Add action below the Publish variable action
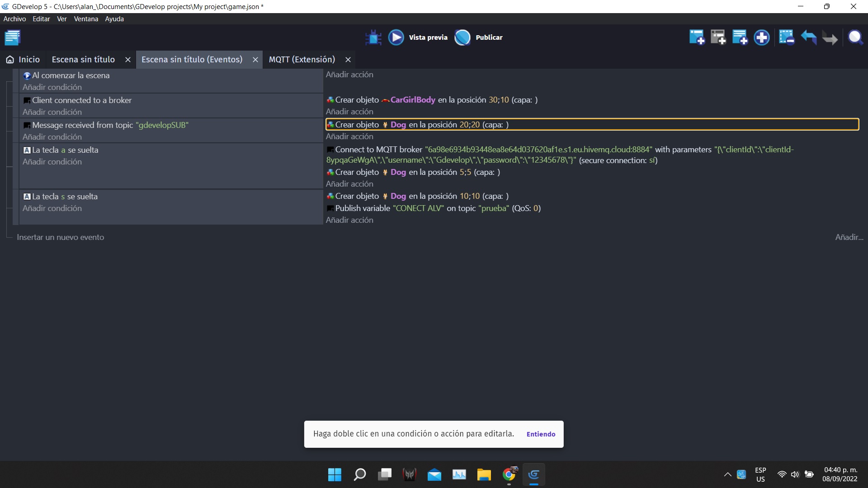Image resolution: width=868 pixels, height=488 pixels. pyautogui.click(x=349, y=220)
